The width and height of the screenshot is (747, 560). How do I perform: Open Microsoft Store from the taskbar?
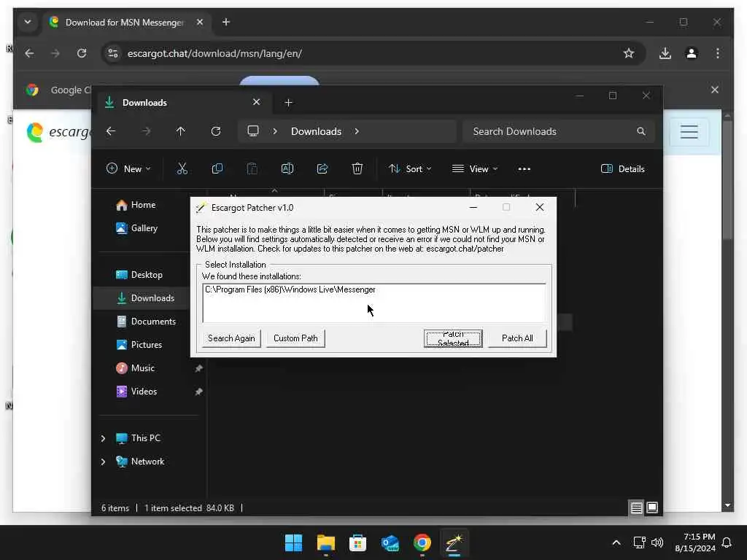(x=357, y=542)
